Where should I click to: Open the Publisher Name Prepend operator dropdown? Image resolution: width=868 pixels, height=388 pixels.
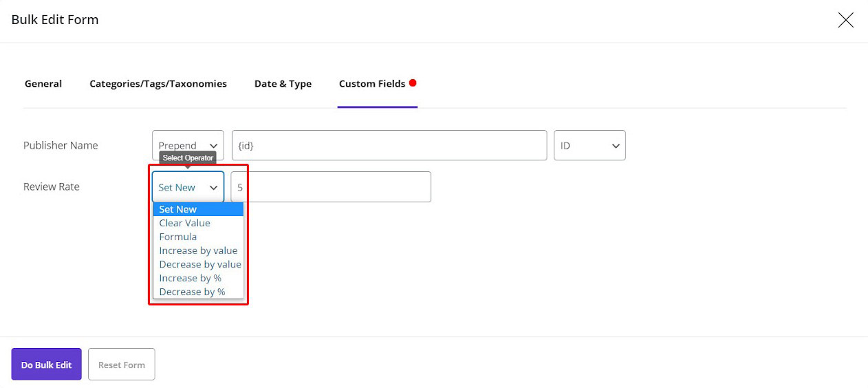pyautogui.click(x=188, y=145)
